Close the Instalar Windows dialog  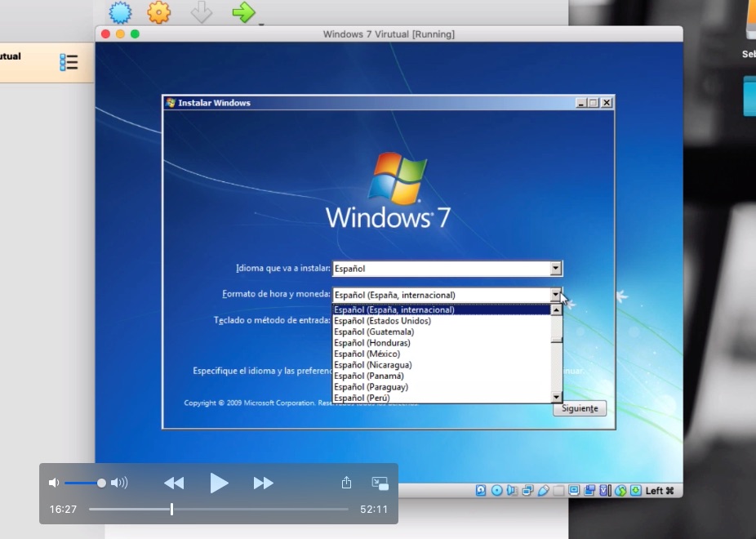607,103
